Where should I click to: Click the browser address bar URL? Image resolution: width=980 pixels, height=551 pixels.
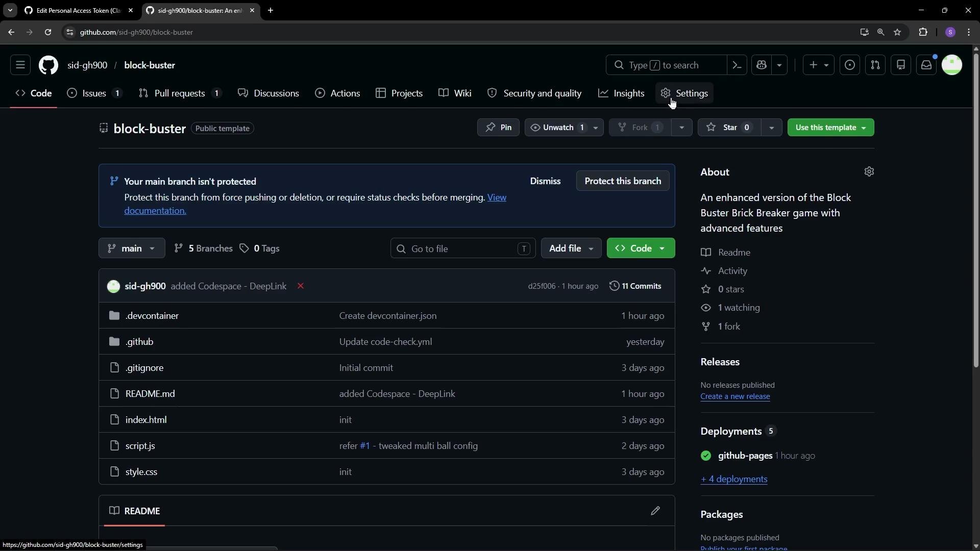point(136,32)
